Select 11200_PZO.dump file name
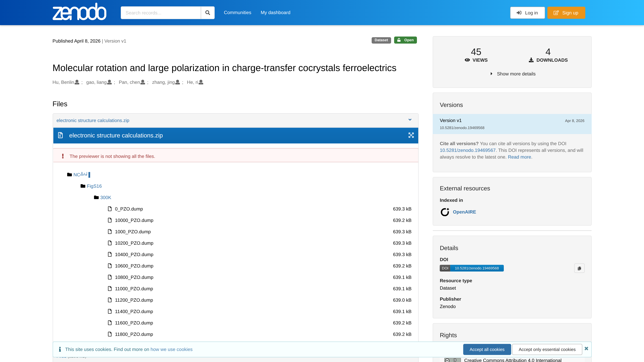This screenshot has width=644, height=362. 134,300
